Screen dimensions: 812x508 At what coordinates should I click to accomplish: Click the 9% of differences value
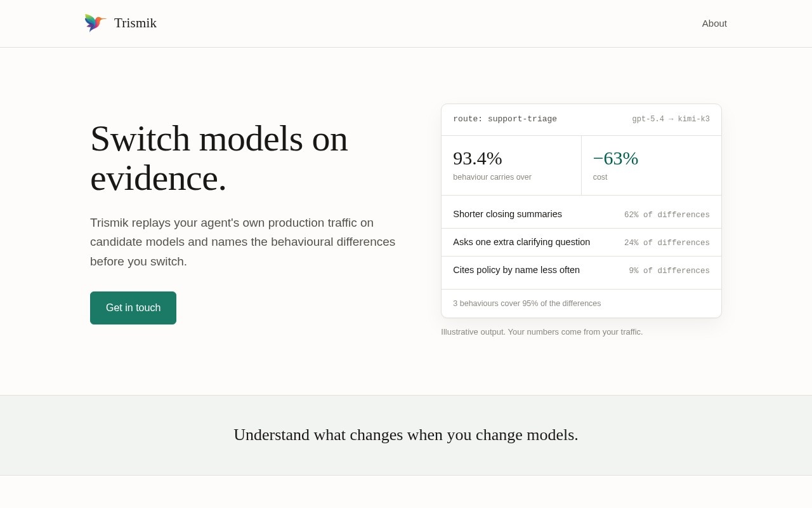tap(669, 271)
